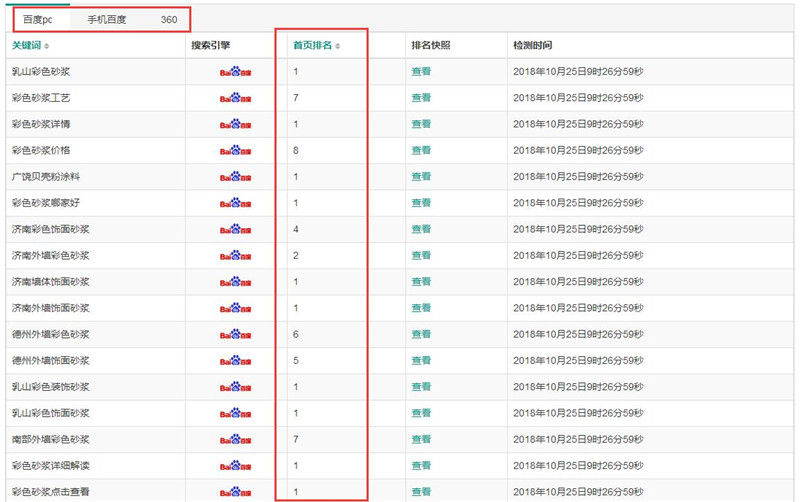
Task: Click Baidu logo in 广饶贝壳粉涂料 row
Action: point(236,177)
